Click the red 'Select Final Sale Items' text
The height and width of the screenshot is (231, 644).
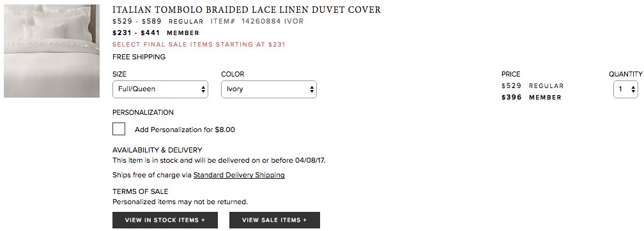(199, 44)
